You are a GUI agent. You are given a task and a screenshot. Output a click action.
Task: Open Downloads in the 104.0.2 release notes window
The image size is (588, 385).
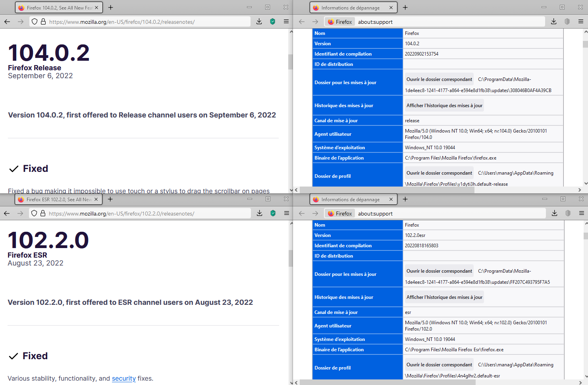[x=259, y=22]
